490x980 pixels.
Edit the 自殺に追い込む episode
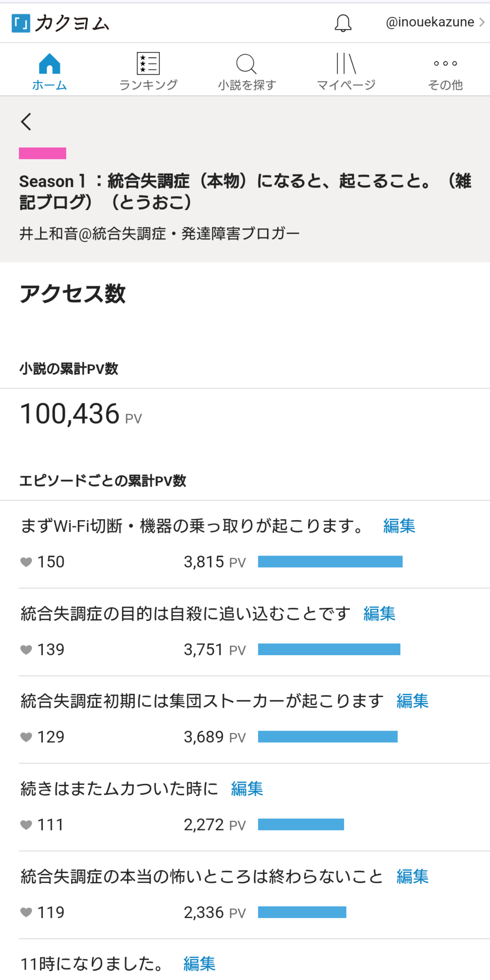click(x=379, y=613)
